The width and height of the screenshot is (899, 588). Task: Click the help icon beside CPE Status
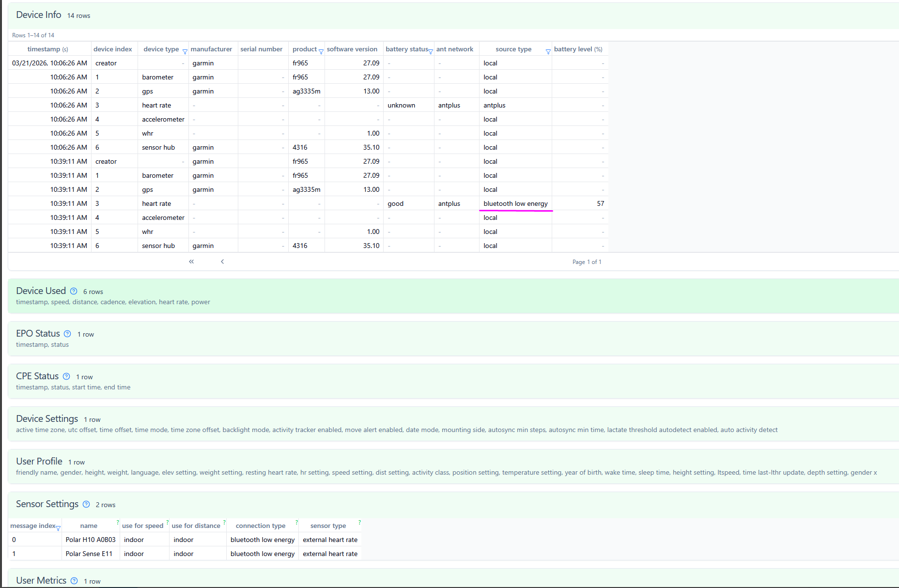[66, 376]
